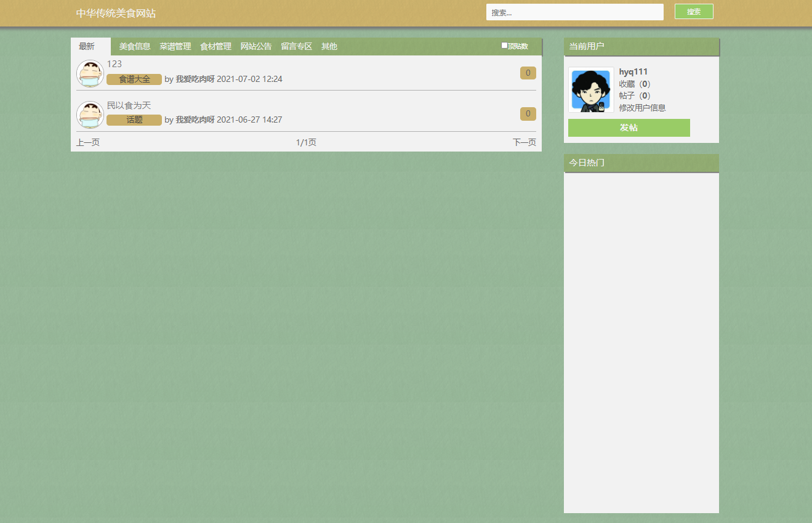Open the hyq111 username link
This screenshot has height=523, width=812.
633,72
